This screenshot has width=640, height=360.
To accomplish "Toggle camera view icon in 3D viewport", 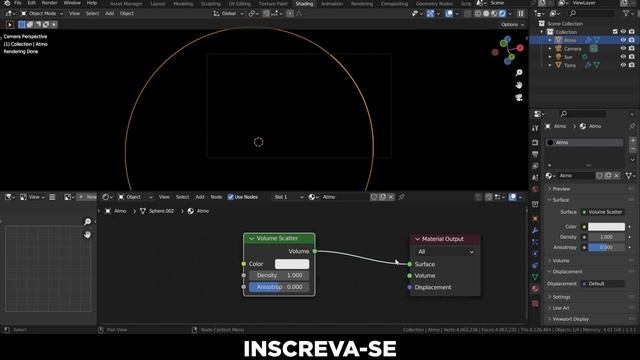I will 519,97.
